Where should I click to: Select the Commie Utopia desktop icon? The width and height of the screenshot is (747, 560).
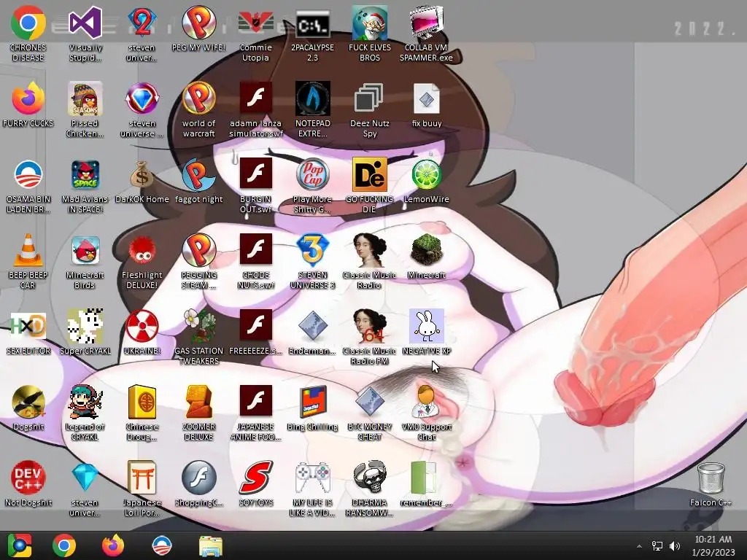click(256, 23)
